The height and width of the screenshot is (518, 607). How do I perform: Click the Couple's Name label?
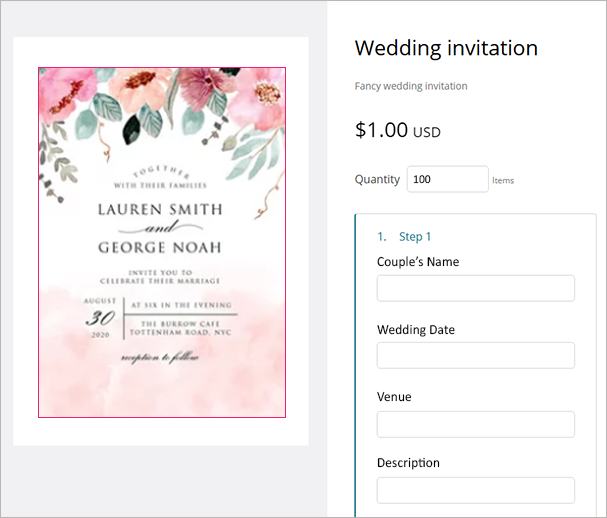point(418,262)
